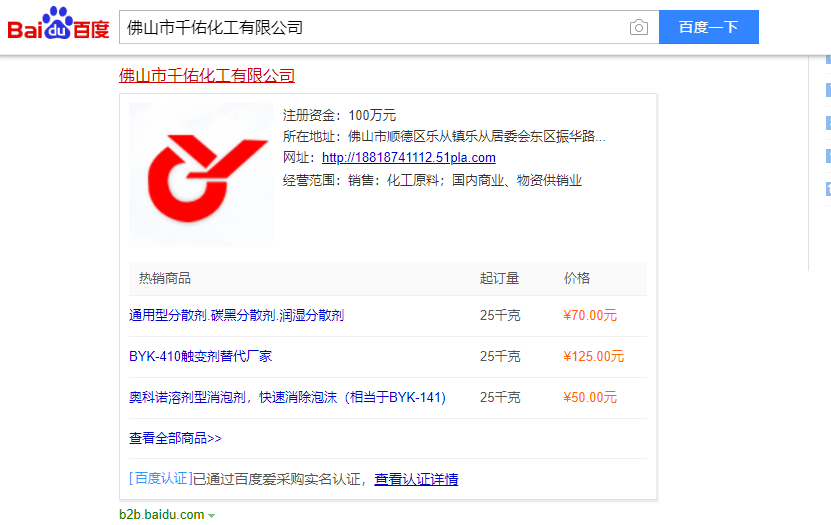Click the 价格 column header
The width and height of the screenshot is (831, 525).
pyautogui.click(x=577, y=279)
